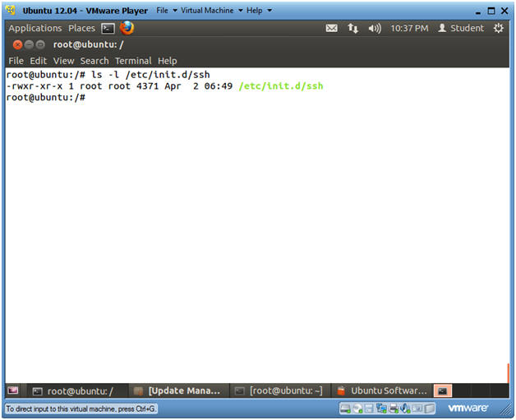Open the Student user menu
Screen dimensions: 516x420
pyautogui.click(x=461, y=28)
